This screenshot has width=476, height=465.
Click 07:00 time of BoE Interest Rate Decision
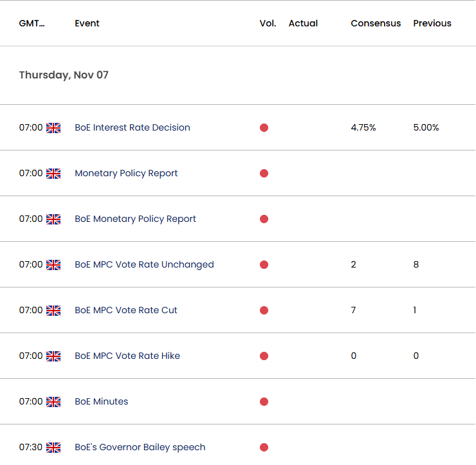(31, 127)
